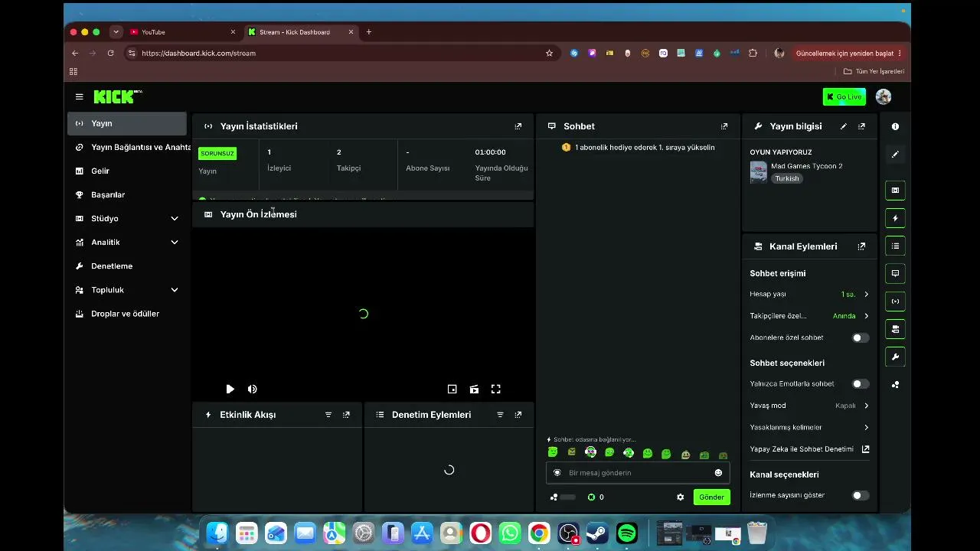Toggle chat widget in right rail
980x551 pixels.
(x=896, y=273)
